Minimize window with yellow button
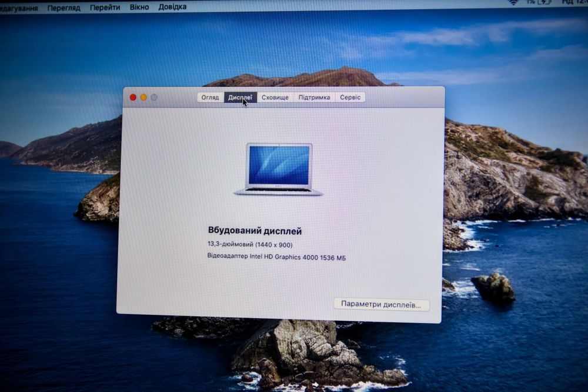The height and width of the screenshot is (392, 588). point(143,97)
